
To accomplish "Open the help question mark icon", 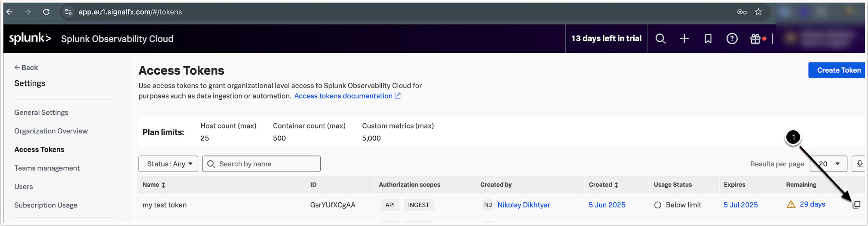I will (x=732, y=39).
